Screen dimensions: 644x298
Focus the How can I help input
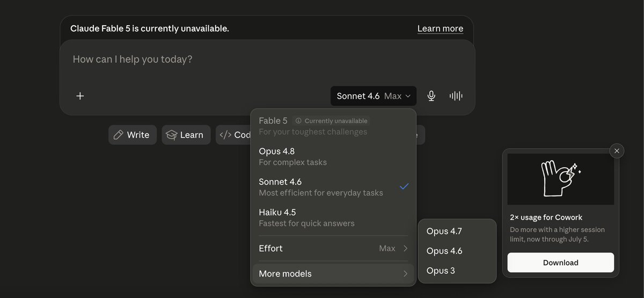267,60
